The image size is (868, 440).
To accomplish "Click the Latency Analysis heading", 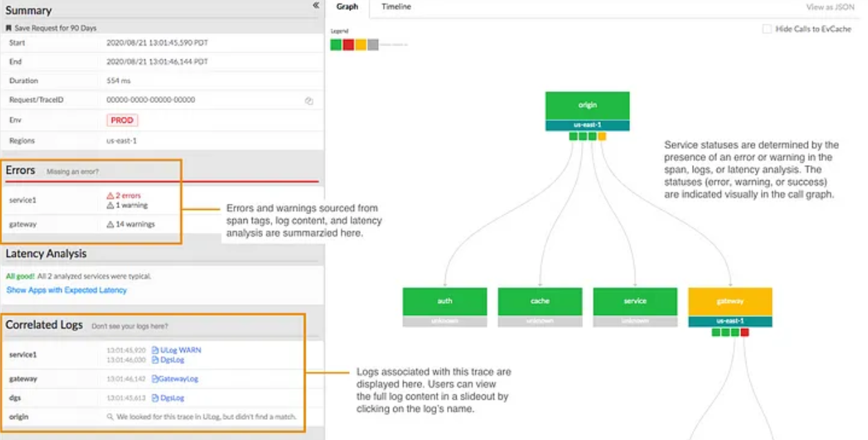I will click(46, 254).
